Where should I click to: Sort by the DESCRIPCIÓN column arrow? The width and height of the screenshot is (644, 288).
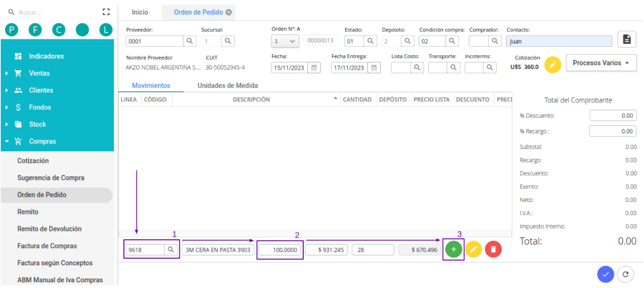tap(335, 98)
